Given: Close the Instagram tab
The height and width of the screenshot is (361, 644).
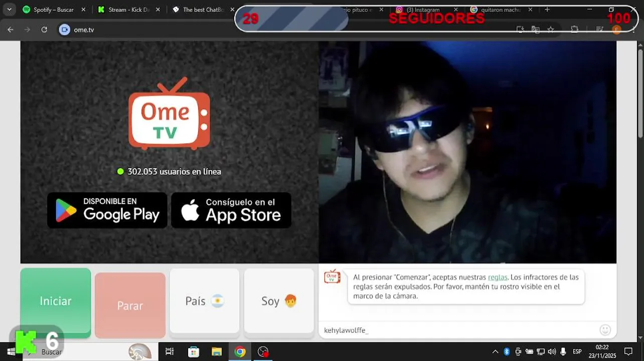Looking at the screenshot, I should (x=455, y=10).
